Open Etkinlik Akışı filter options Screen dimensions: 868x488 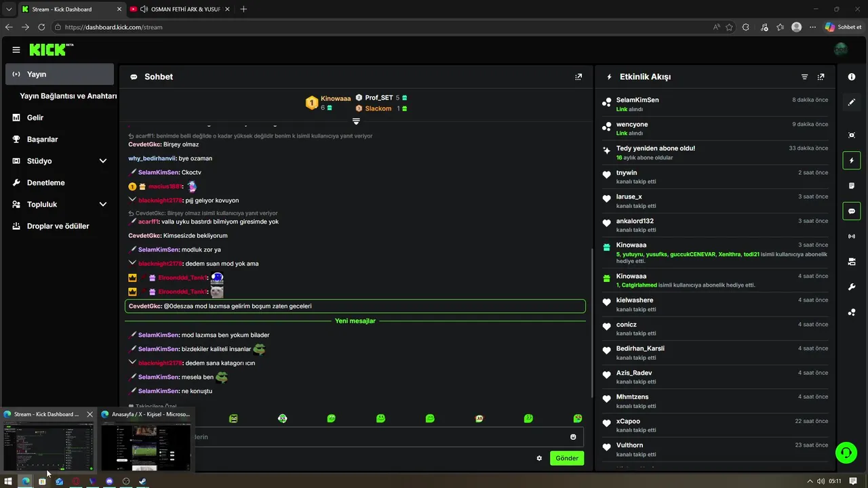coord(804,77)
